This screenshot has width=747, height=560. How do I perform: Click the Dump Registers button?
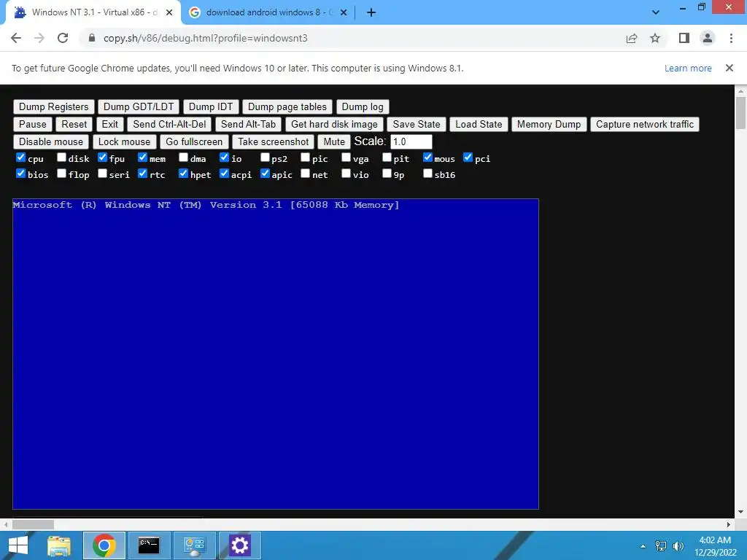[54, 106]
